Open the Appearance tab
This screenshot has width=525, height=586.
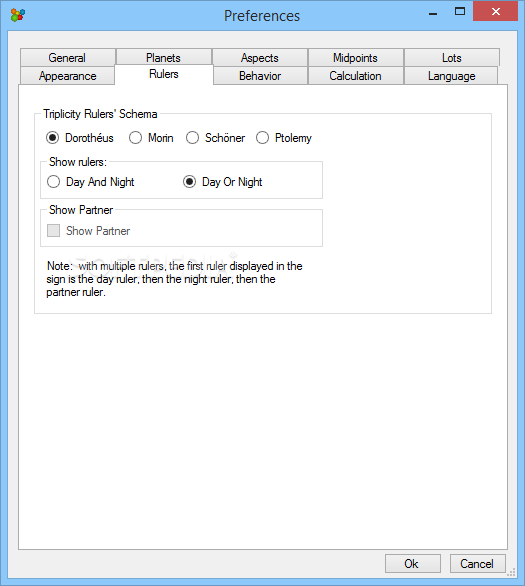(68, 76)
